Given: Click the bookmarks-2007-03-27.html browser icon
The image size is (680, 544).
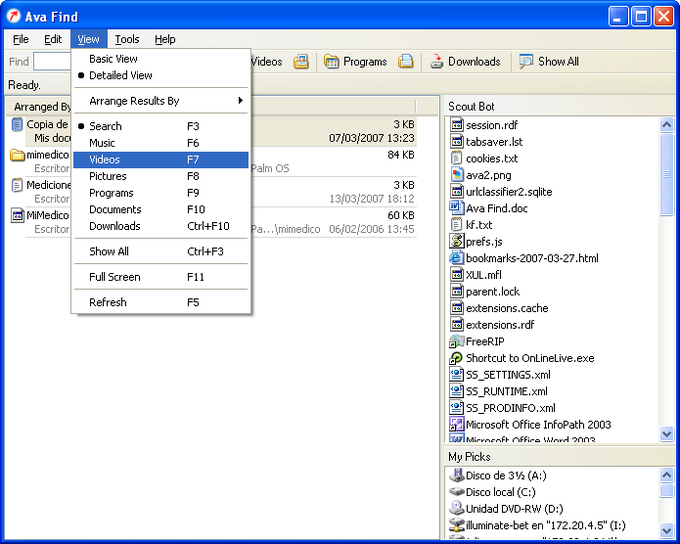Looking at the screenshot, I should [x=456, y=258].
